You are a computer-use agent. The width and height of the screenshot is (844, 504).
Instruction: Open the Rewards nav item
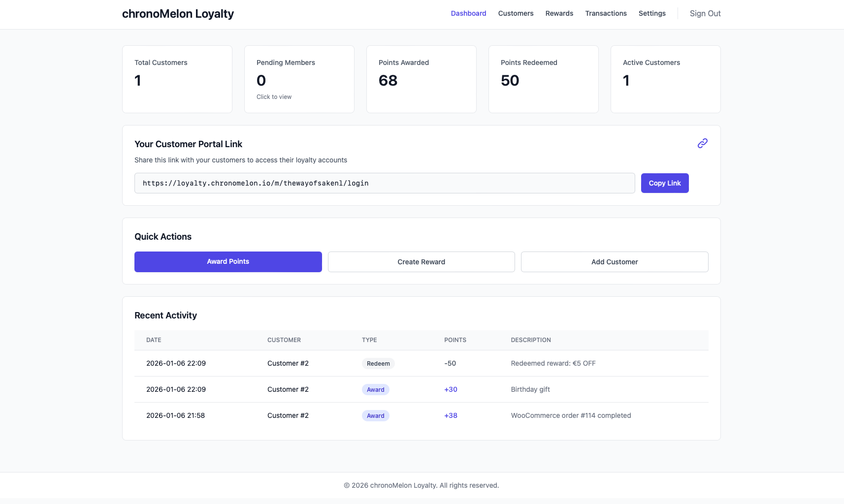[559, 13]
